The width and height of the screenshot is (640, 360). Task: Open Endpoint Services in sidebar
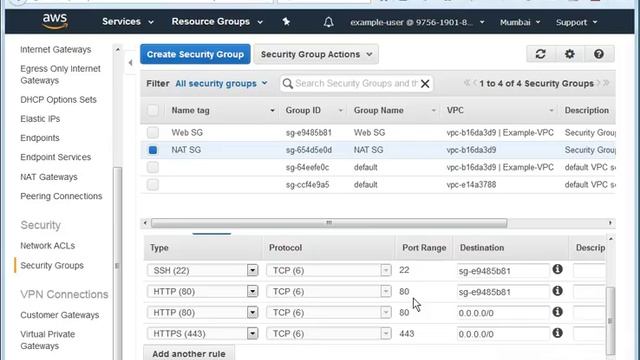[56, 157]
